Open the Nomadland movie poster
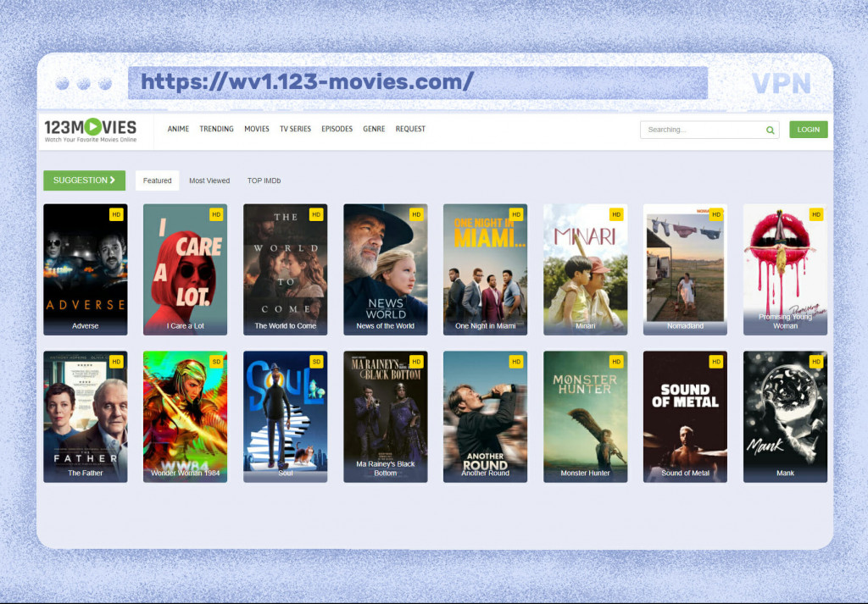 (685, 269)
